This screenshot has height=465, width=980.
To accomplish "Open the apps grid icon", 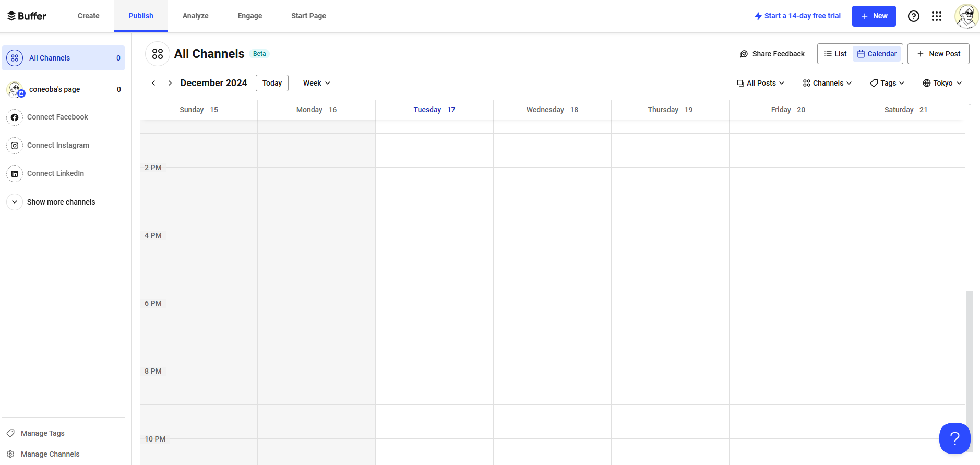I will [937, 16].
